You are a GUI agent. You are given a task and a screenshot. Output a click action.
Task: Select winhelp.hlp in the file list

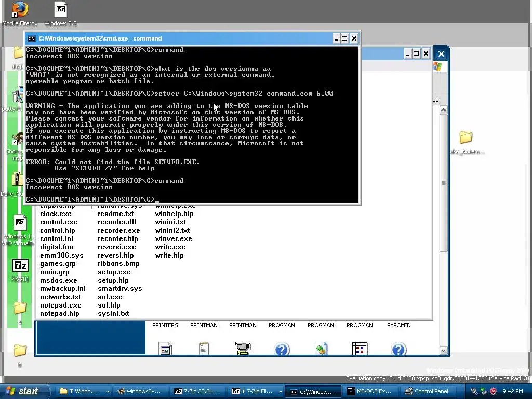[x=174, y=214]
